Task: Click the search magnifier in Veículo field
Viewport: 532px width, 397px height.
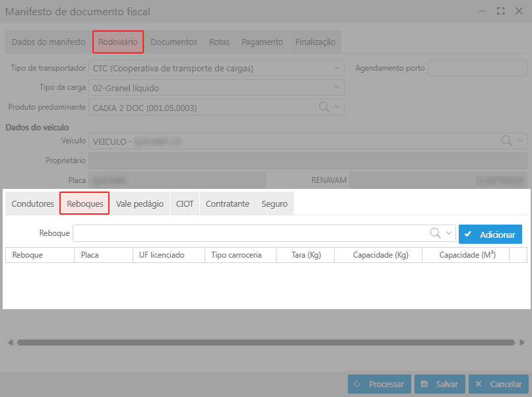Action: pyautogui.click(x=507, y=141)
